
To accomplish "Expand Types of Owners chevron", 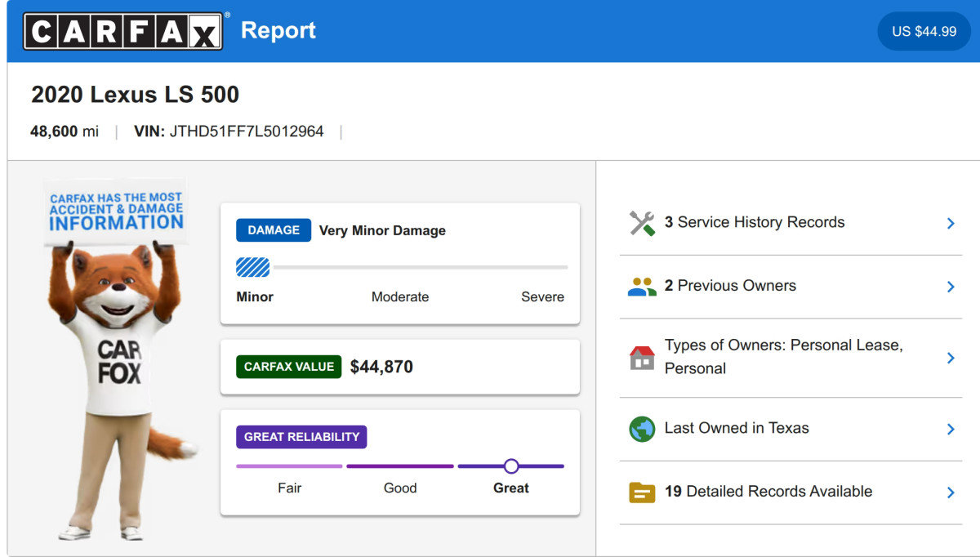I will point(951,358).
